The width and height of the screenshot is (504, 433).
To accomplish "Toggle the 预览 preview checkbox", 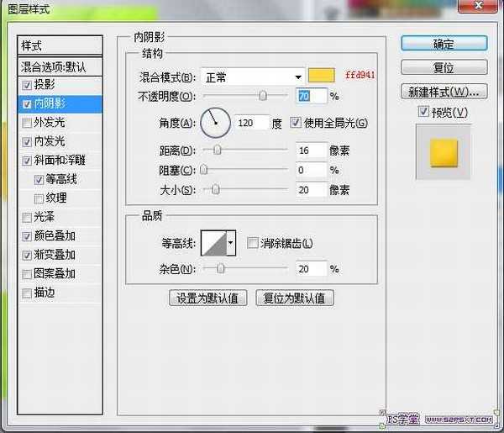I will pyautogui.click(x=423, y=112).
